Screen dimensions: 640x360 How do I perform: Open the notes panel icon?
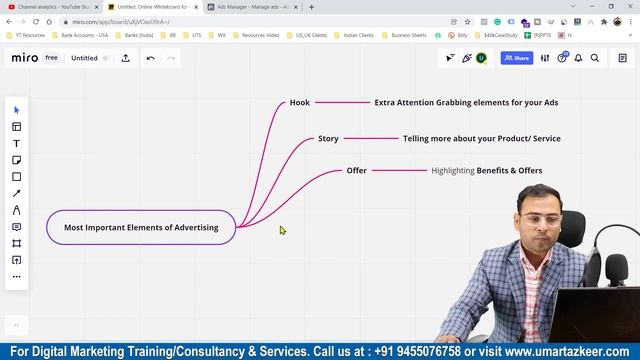pos(622,58)
